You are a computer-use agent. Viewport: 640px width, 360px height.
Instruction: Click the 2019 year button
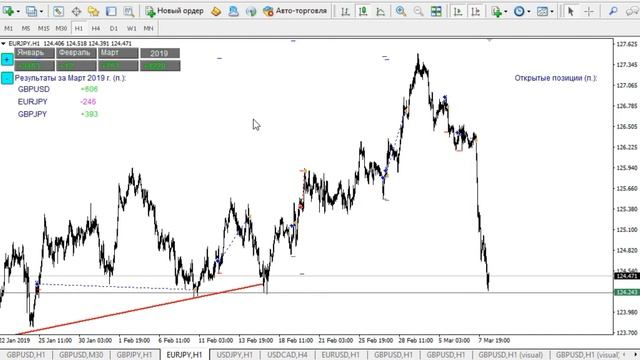[x=160, y=53]
